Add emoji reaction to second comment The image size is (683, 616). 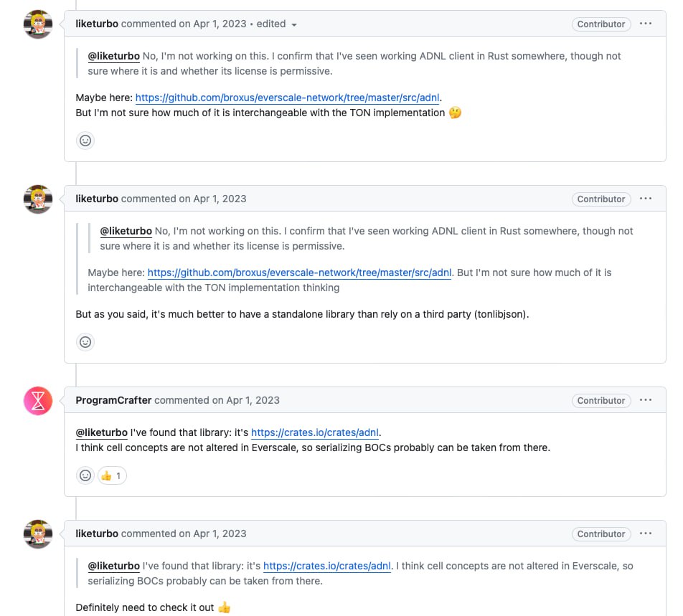[x=85, y=342]
